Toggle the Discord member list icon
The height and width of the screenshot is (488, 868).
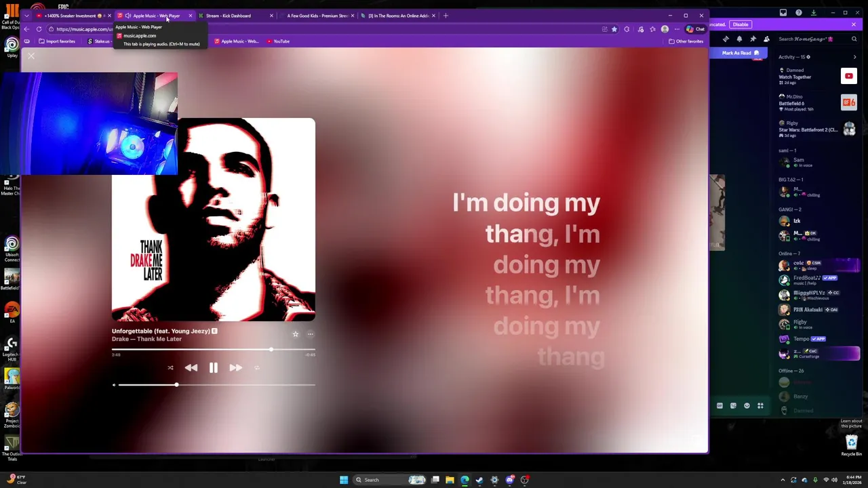766,39
